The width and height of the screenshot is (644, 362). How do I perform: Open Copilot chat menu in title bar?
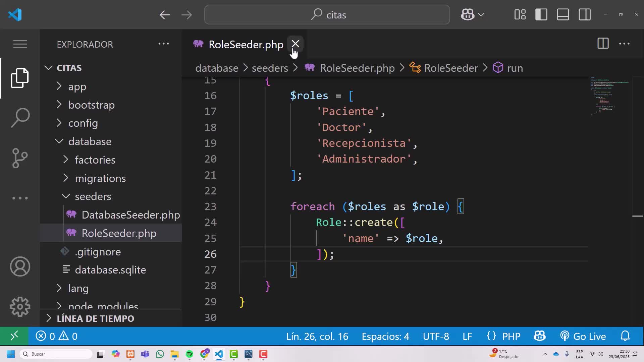coord(472,15)
